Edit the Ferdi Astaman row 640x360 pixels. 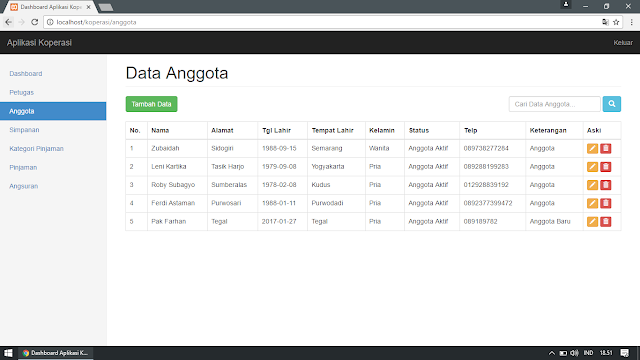click(x=592, y=203)
